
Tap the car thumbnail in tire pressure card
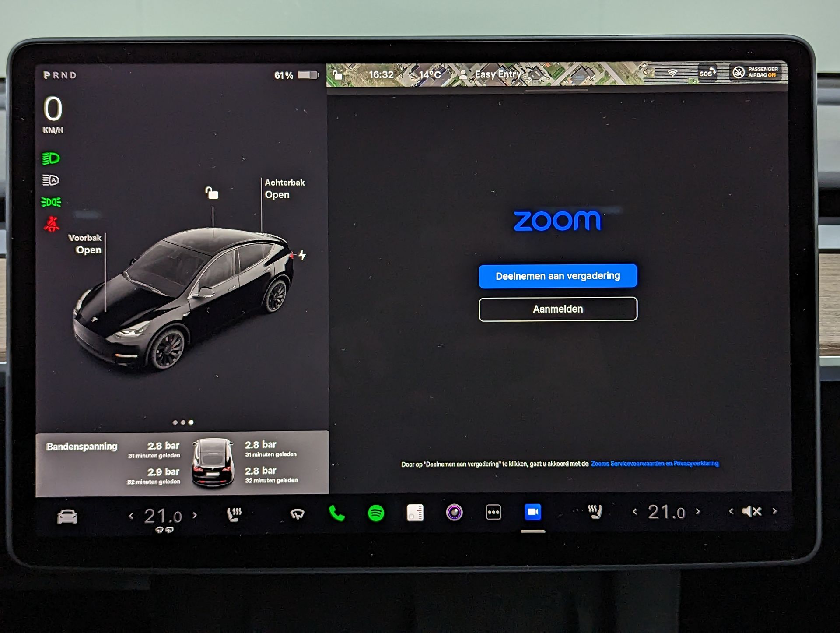213,463
